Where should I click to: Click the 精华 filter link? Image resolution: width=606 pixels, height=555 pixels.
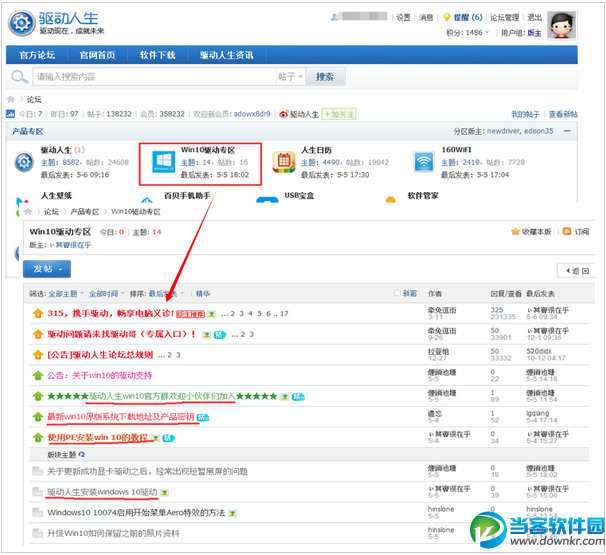[x=203, y=294]
